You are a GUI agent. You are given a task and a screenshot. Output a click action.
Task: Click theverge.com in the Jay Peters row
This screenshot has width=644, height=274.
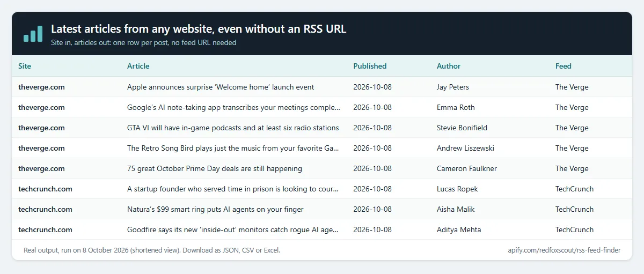coord(41,87)
